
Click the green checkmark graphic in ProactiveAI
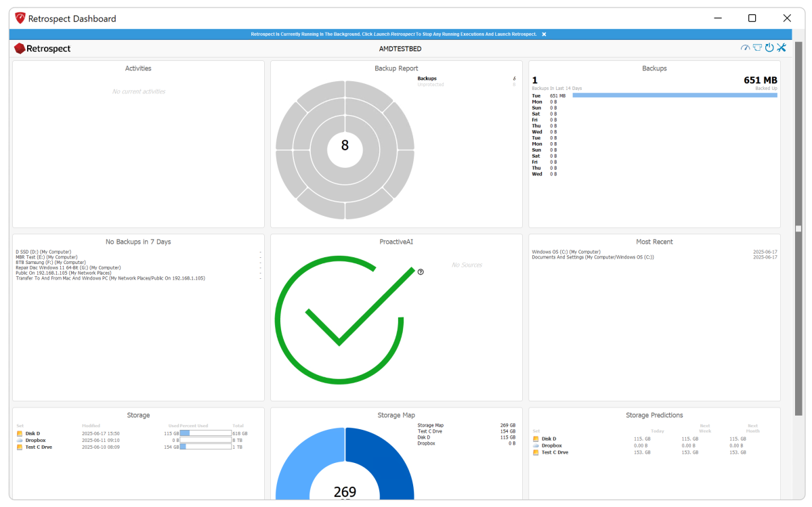345,319
